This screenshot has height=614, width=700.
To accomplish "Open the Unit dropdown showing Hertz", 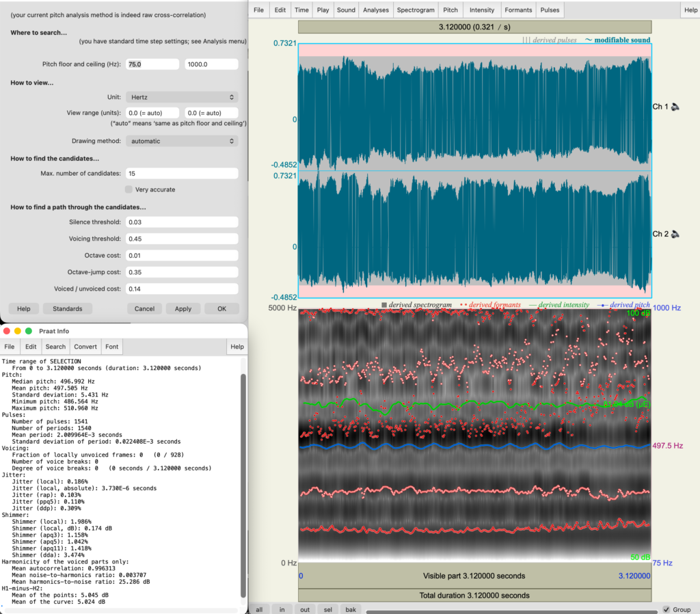I will click(182, 97).
